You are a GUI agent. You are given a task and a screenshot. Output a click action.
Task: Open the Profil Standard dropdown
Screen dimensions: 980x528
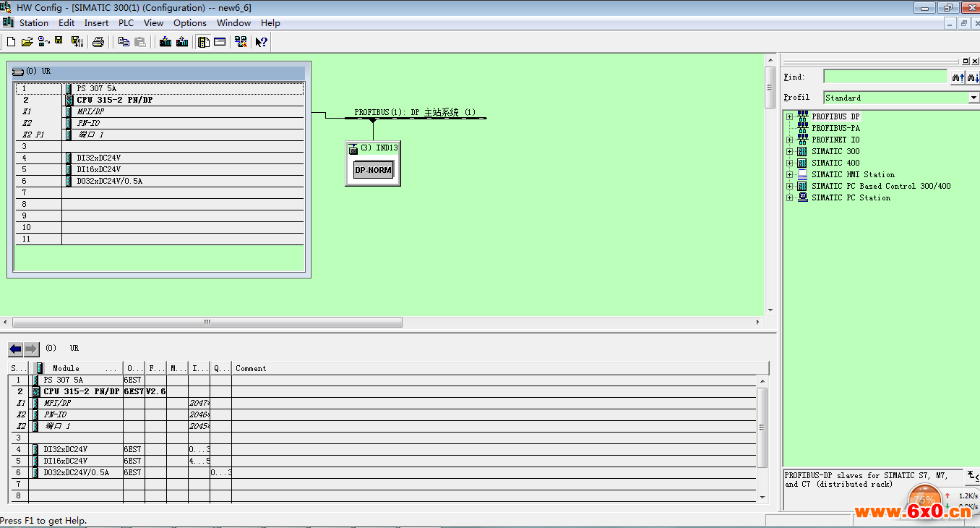tap(973, 98)
